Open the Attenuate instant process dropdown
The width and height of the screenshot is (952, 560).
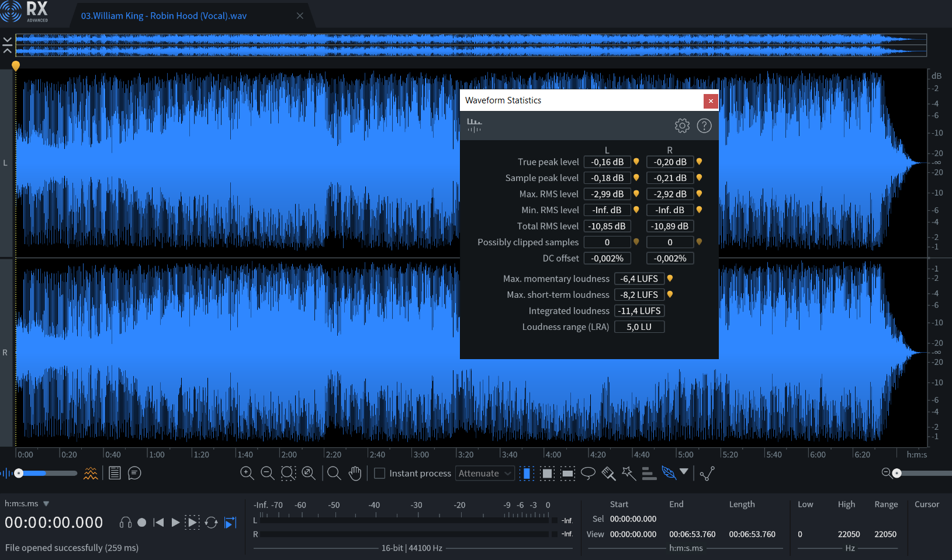tap(484, 473)
